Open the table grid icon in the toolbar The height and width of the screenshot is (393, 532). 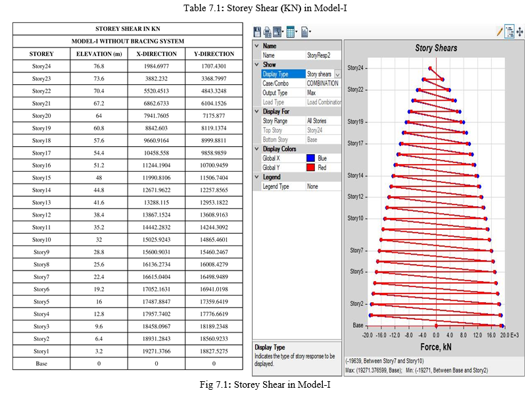click(x=291, y=32)
